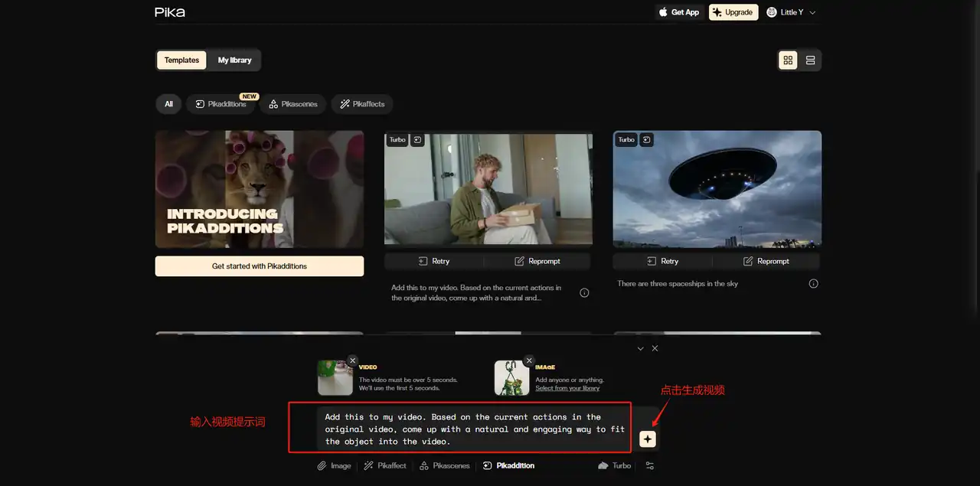Click Get started with Pikadditions
Screen dimensions: 980x486
pos(260,266)
